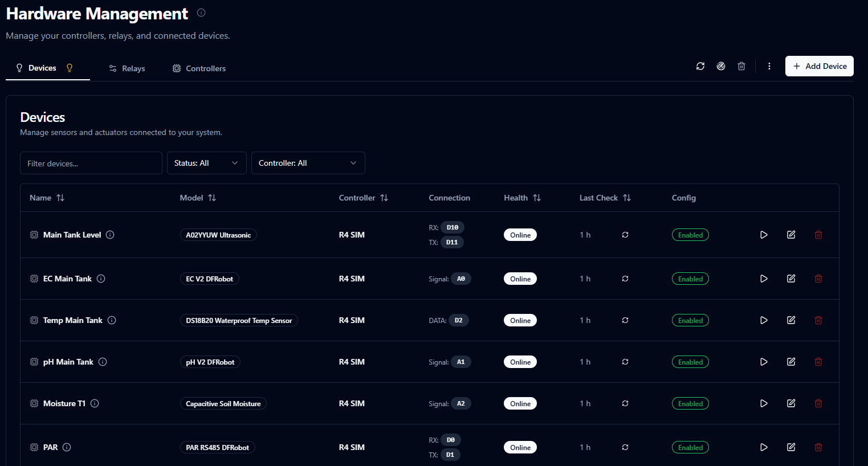Image resolution: width=868 pixels, height=466 pixels.
Task: Toggle Enabled badge for Moisture T1
Action: (690, 403)
